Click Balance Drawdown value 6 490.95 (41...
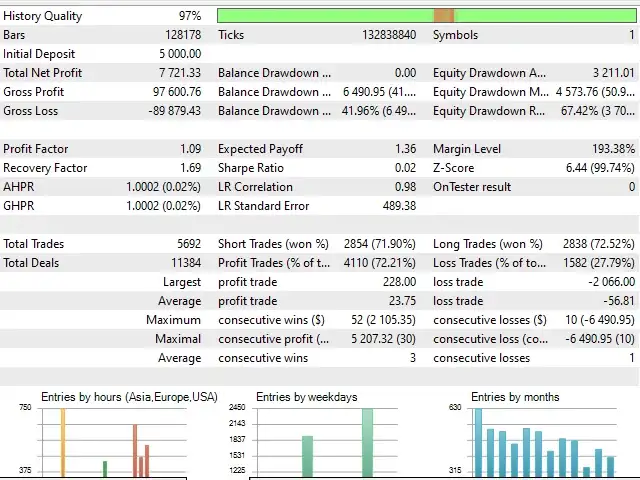640x480 pixels. pos(380,92)
